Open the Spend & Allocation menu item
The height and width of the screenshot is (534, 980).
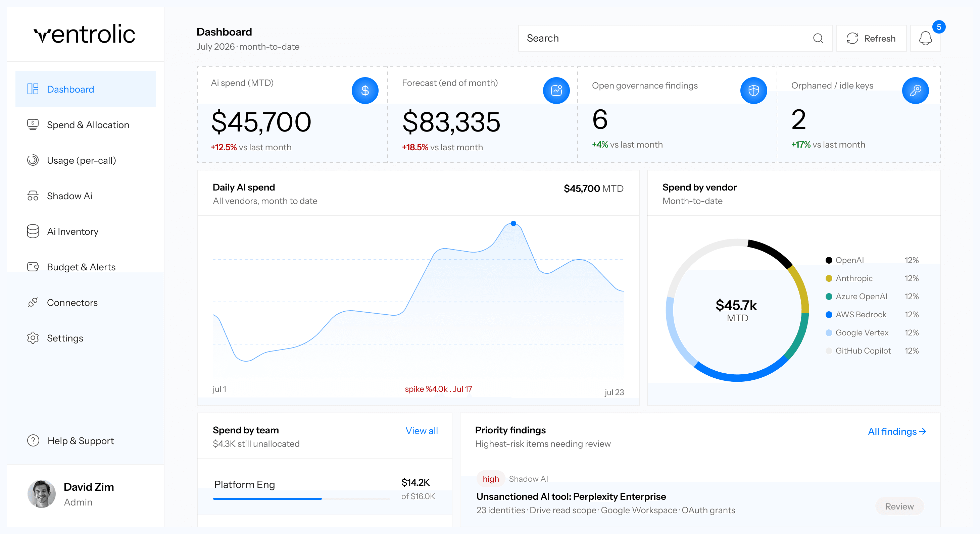(x=86, y=125)
